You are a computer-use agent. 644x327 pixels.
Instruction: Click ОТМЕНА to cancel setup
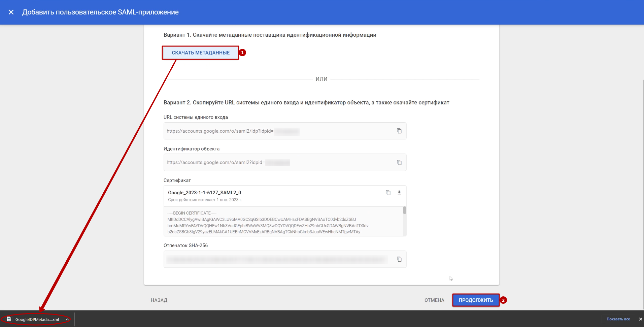pos(434,300)
